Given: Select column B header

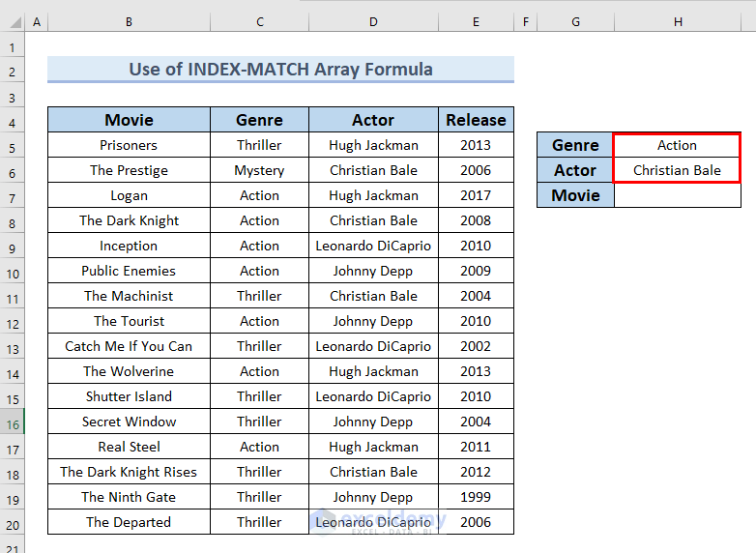Looking at the screenshot, I should pyautogui.click(x=129, y=21).
